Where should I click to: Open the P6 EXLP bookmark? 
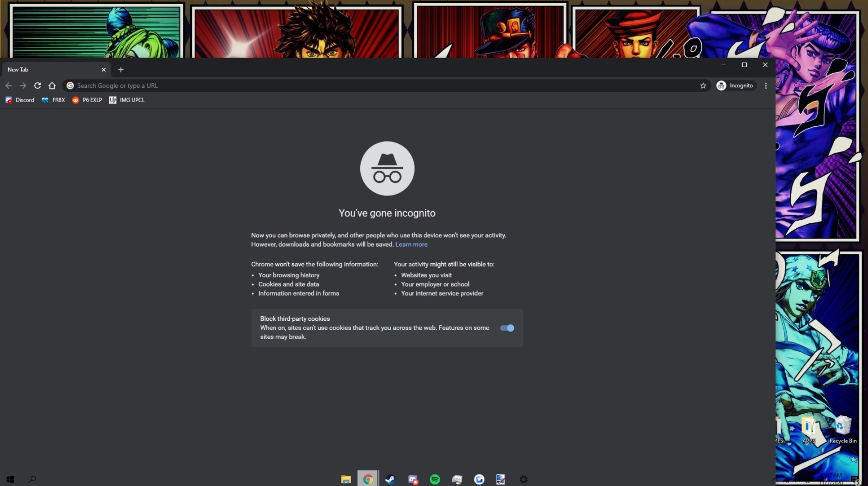tap(87, 100)
